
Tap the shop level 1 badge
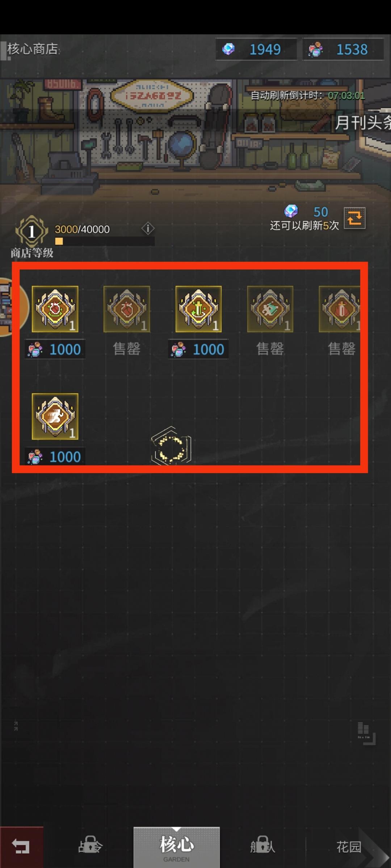(x=32, y=231)
